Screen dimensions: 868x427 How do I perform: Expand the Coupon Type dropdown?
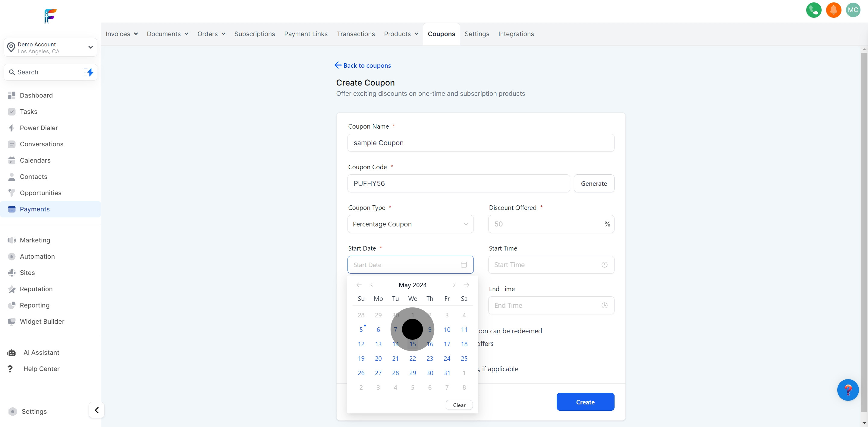click(x=410, y=224)
